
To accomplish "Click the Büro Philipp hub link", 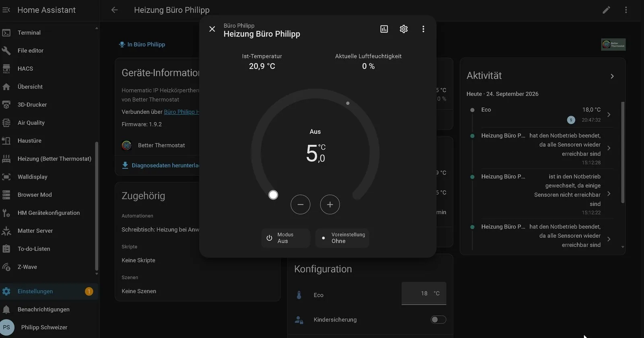I will (x=181, y=112).
